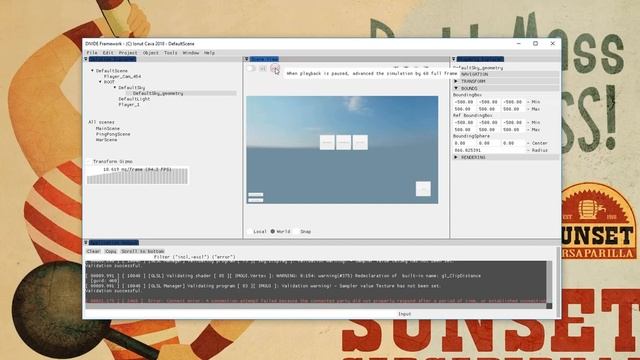Open WarScene from All scenes list
The height and width of the screenshot is (360, 640).
tap(107, 140)
